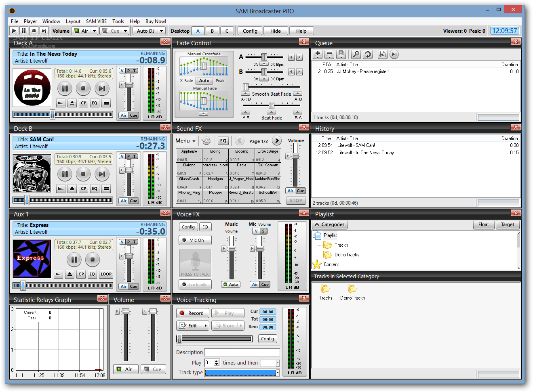Click the Float button in Playlist
533x392 pixels.
(x=484, y=224)
